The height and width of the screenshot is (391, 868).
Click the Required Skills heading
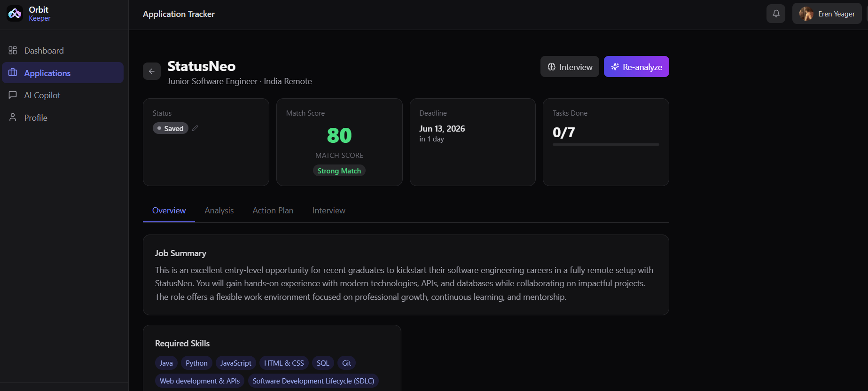pyautogui.click(x=182, y=344)
